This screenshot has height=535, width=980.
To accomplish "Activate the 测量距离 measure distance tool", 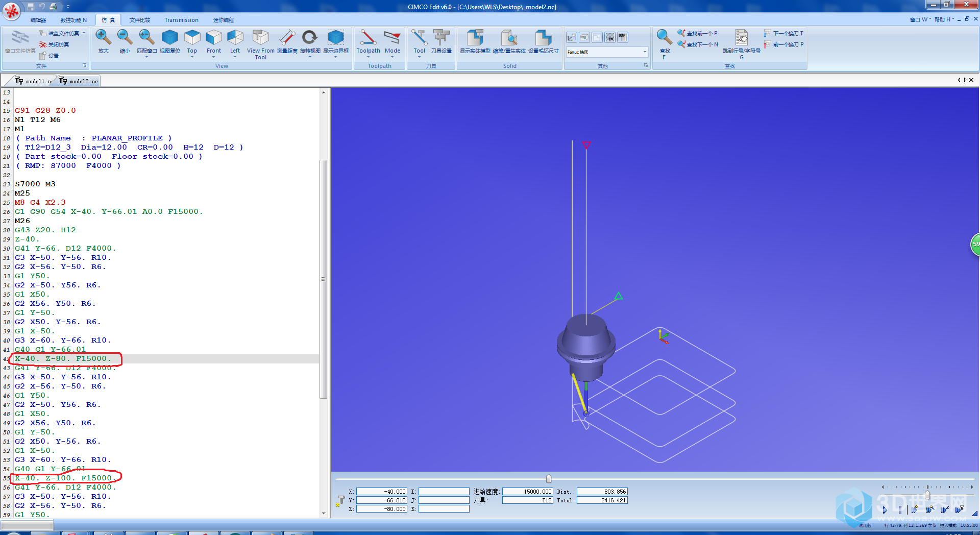I will (287, 38).
